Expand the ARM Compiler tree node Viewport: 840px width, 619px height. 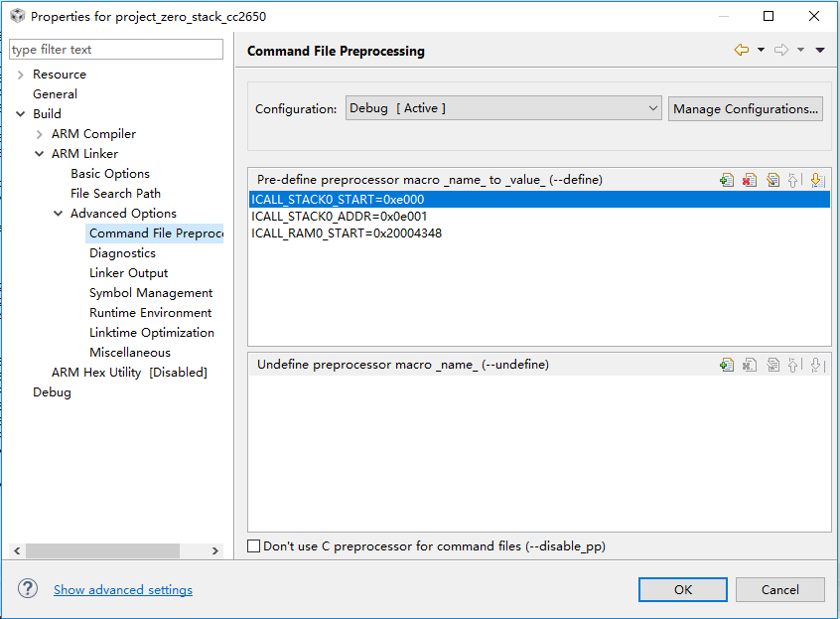pos(39,134)
